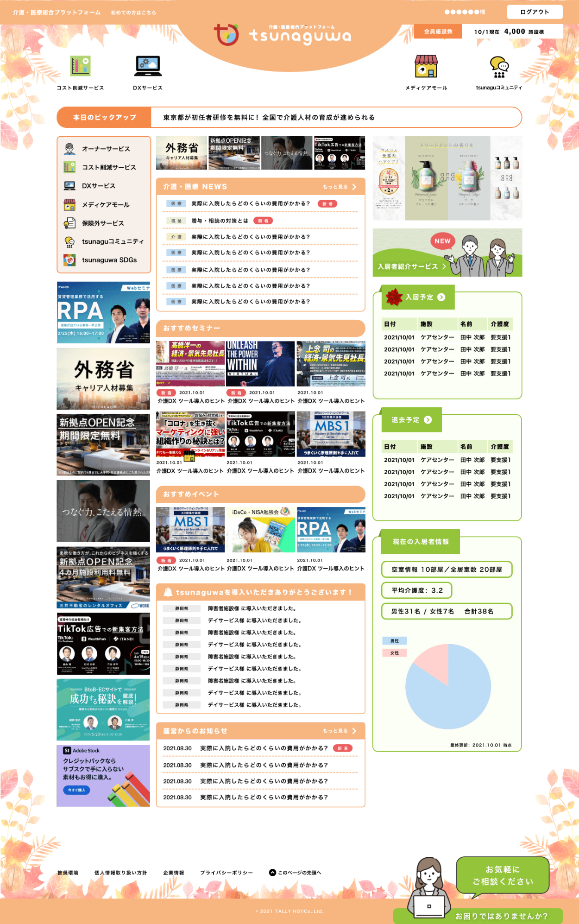579x924 pixels.
Task: Open the MBS1 event thumbnail under おすすめイベント
Action: coord(190,530)
